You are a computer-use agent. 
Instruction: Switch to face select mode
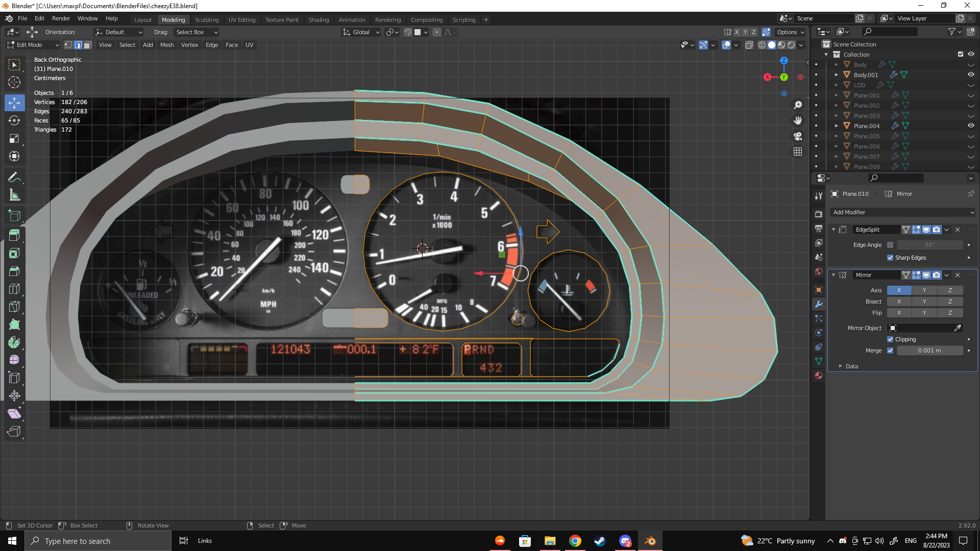click(88, 45)
